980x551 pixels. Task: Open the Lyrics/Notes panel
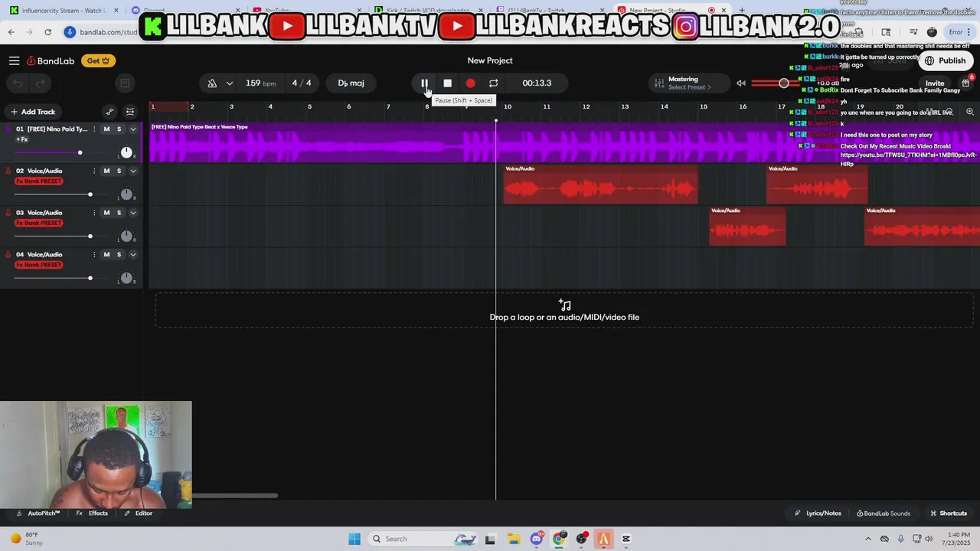(818, 514)
